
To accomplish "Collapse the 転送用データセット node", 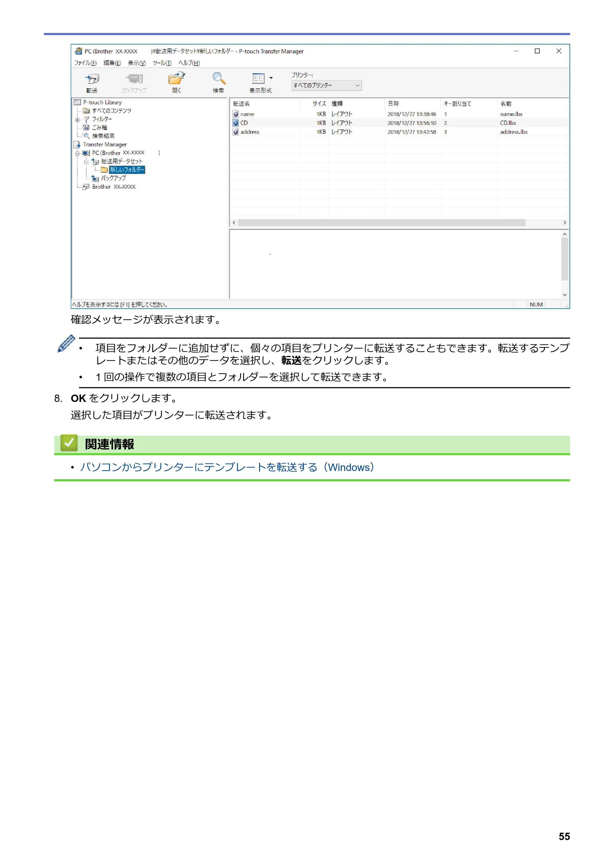I will (86, 162).
